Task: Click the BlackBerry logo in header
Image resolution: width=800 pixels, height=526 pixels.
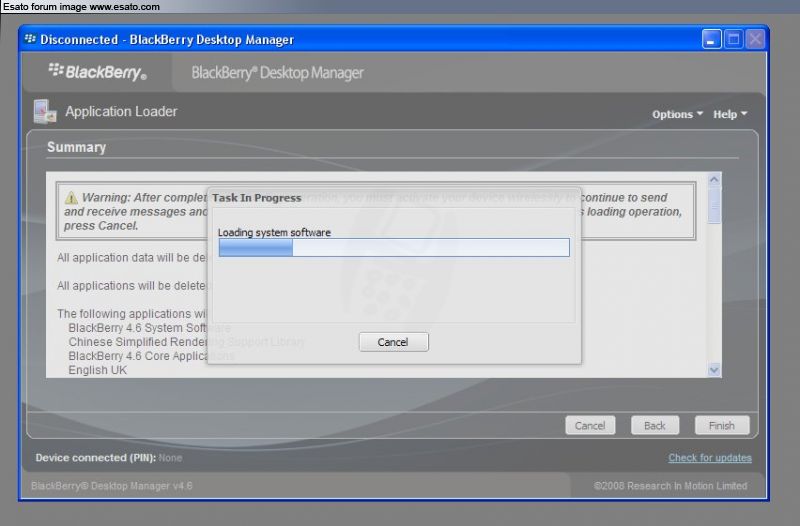Action: 97,72
